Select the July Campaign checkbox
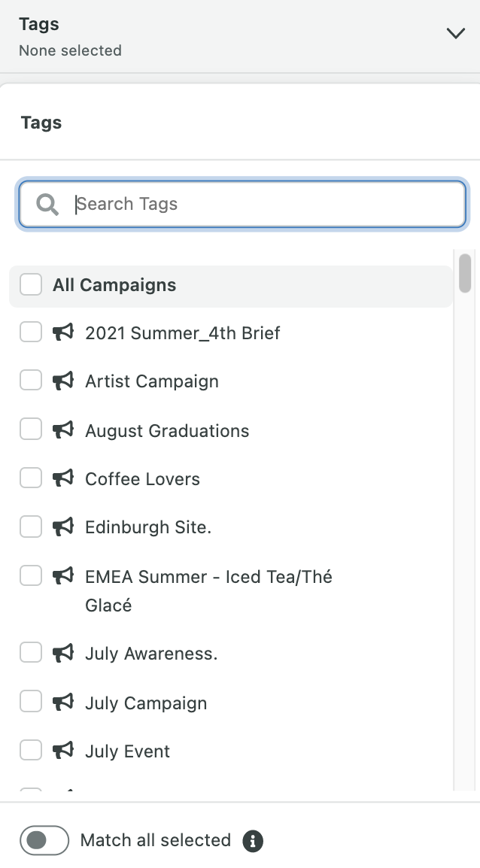The height and width of the screenshot is (868, 480). (30, 702)
